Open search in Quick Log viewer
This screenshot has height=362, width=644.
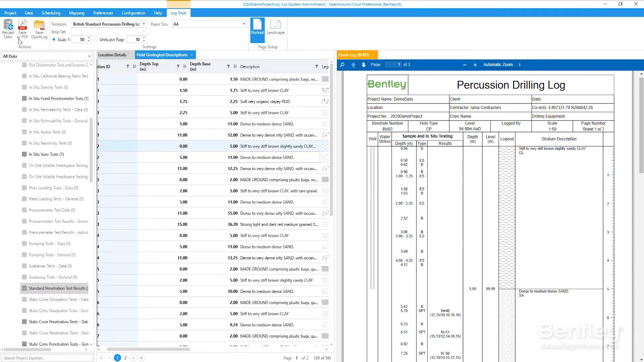point(342,65)
